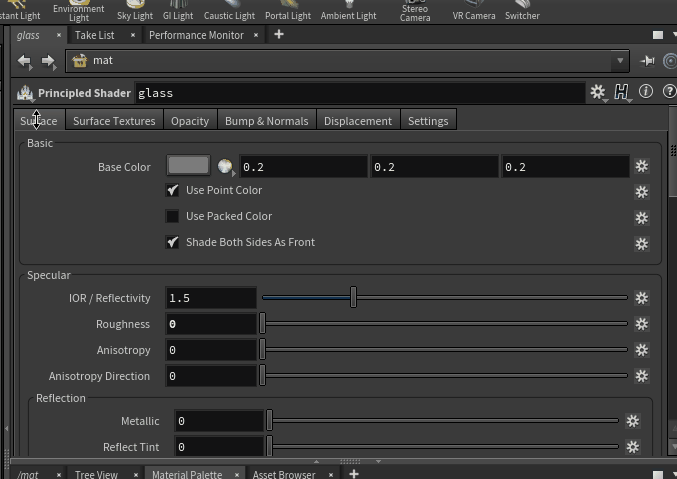Toggle Shade Both Sides As Front

(173, 242)
